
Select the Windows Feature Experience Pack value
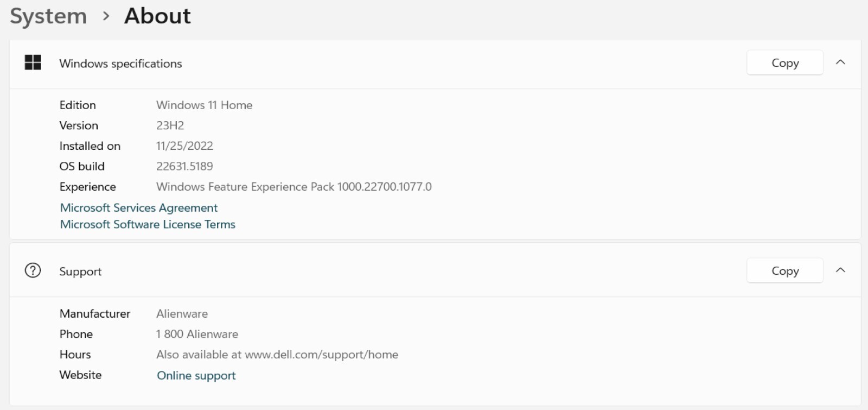pos(294,187)
